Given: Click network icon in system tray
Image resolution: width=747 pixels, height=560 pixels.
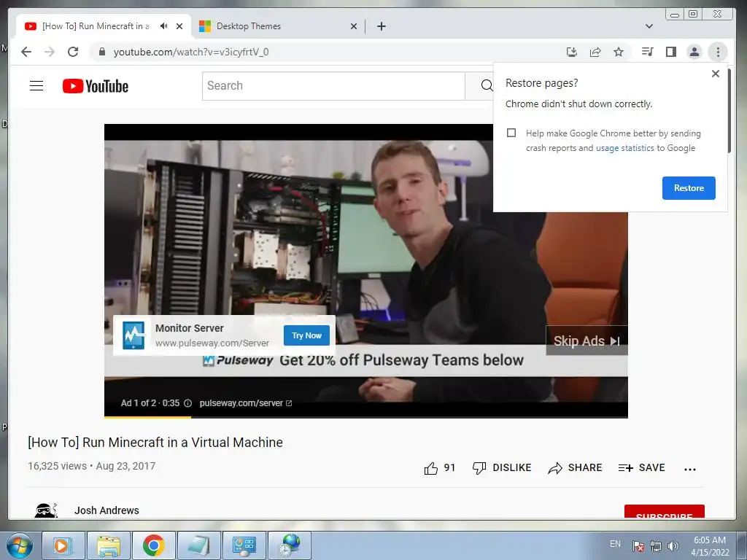Looking at the screenshot, I should (x=656, y=546).
